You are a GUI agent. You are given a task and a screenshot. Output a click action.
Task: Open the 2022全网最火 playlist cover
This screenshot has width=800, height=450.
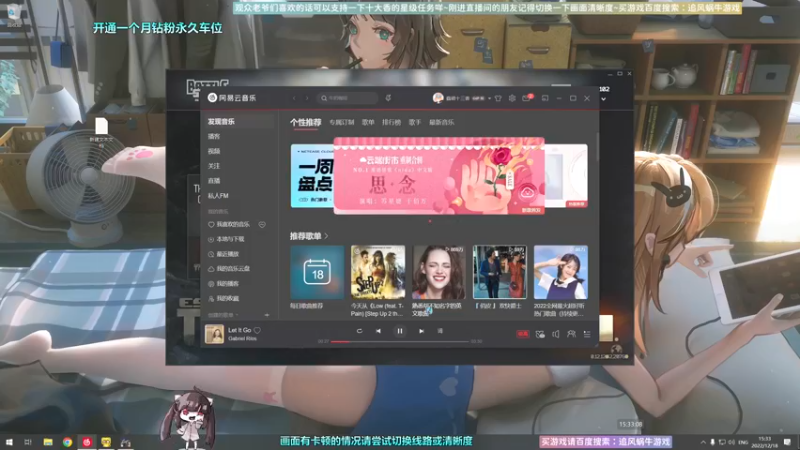pyautogui.click(x=561, y=272)
